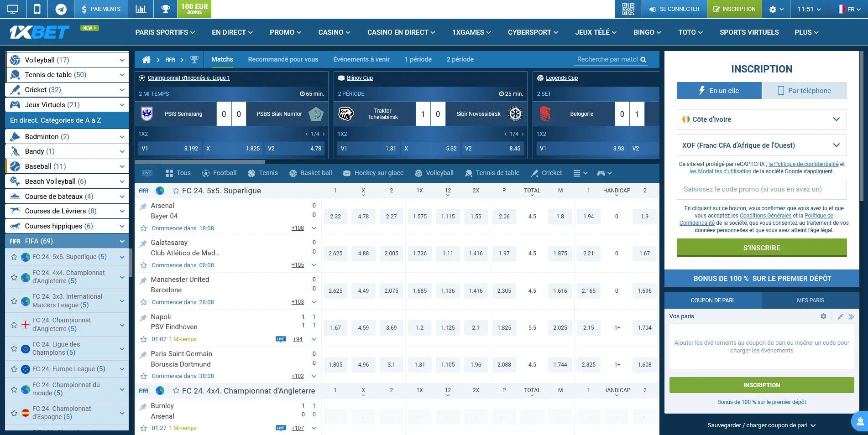Open the Côte d'Ivoire country dropdown
The image size is (868, 435).
click(761, 119)
